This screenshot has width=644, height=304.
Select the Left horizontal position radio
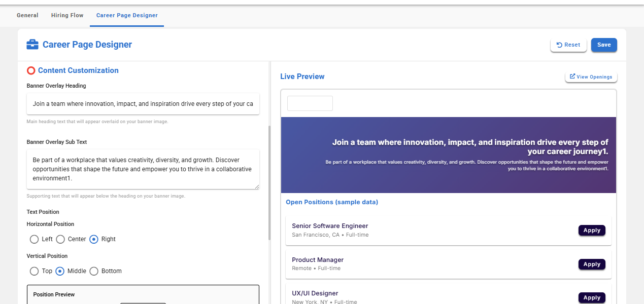click(x=35, y=239)
